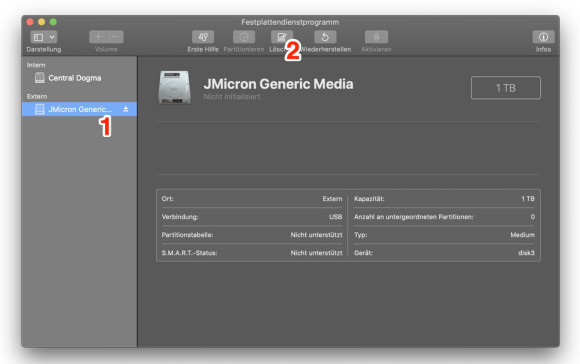
Task: Show Infos for the selected disk
Action: coord(543,37)
